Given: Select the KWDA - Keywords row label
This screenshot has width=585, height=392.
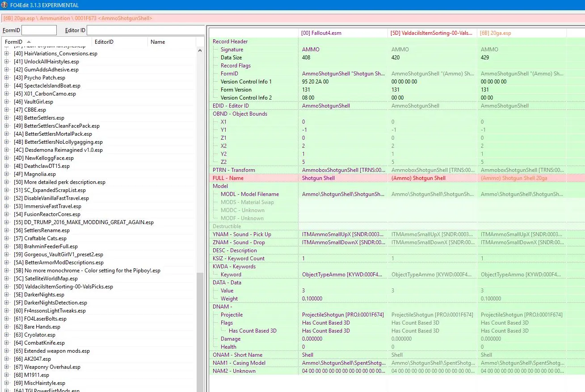Looking at the screenshot, I should 234,267.
